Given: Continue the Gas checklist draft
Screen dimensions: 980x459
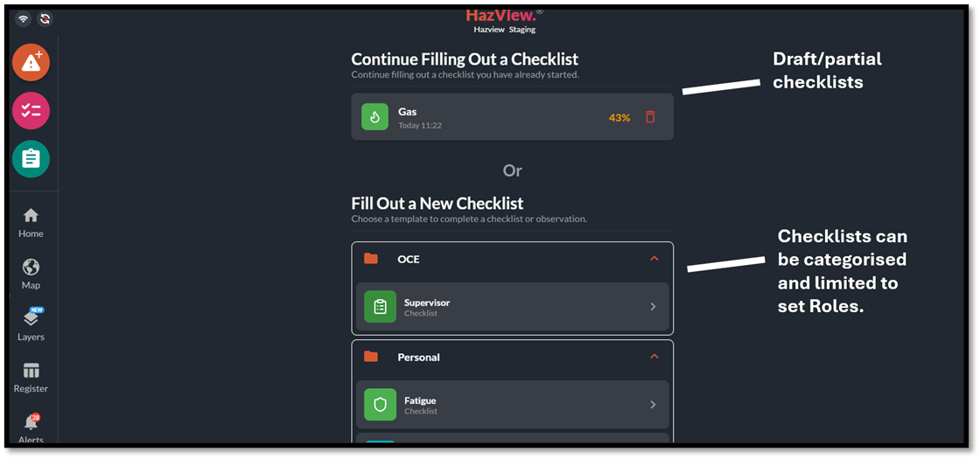Looking at the screenshot, I should (x=490, y=117).
